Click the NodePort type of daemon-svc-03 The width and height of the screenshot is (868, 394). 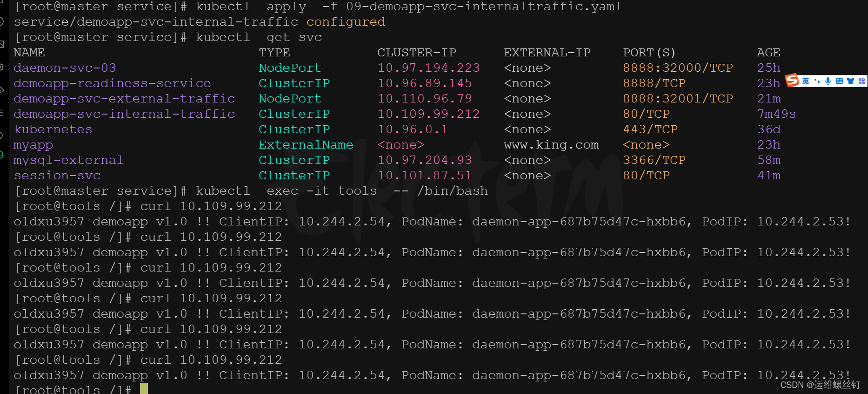pos(290,68)
